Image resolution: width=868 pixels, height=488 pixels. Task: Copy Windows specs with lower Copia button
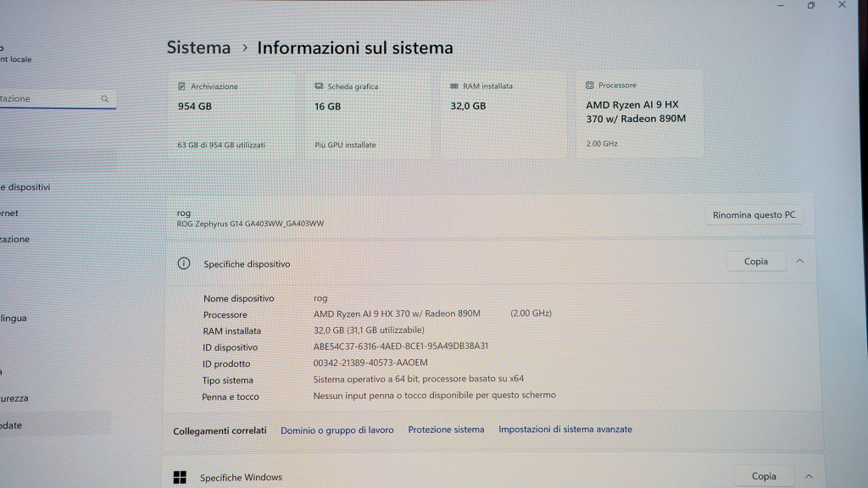(764, 476)
